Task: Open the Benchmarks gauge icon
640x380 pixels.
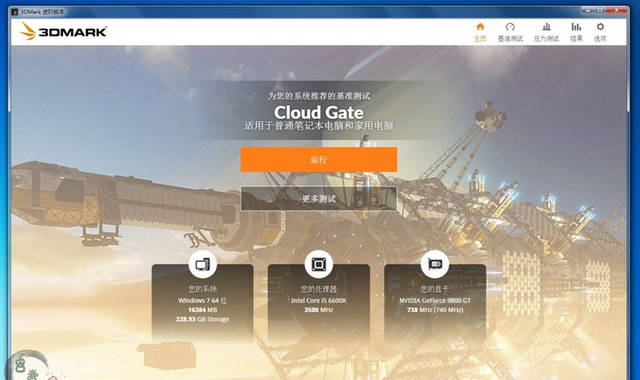Action: pyautogui.click(x=510, y=27)
